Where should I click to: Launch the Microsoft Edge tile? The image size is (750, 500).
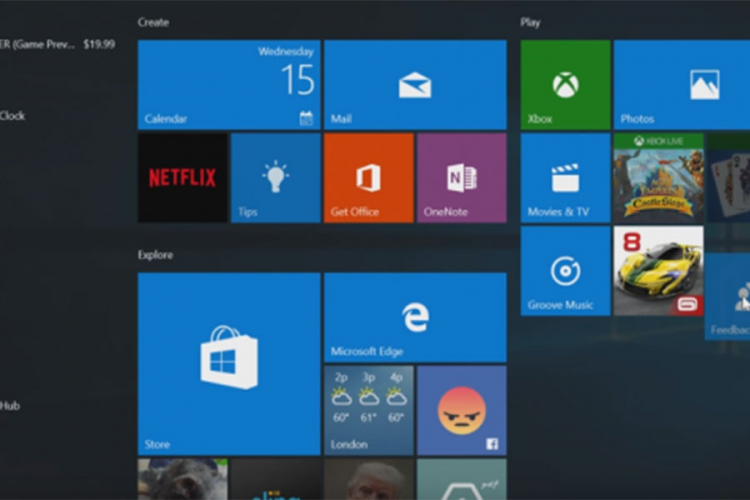click(x=415, y=317)
